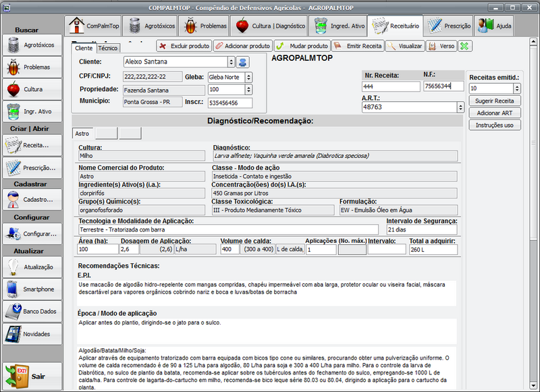Viewport: 540px width, 392px height.
Task: Select the Técnico sub-tab
Action: pyautogui.click(x=108, y=48)
